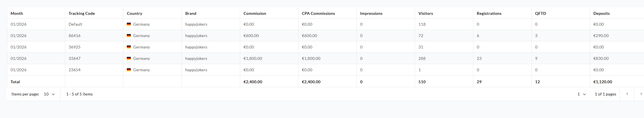Sort by the Tracking Code column header
The image size is (644, 118).
click(82, 13)
